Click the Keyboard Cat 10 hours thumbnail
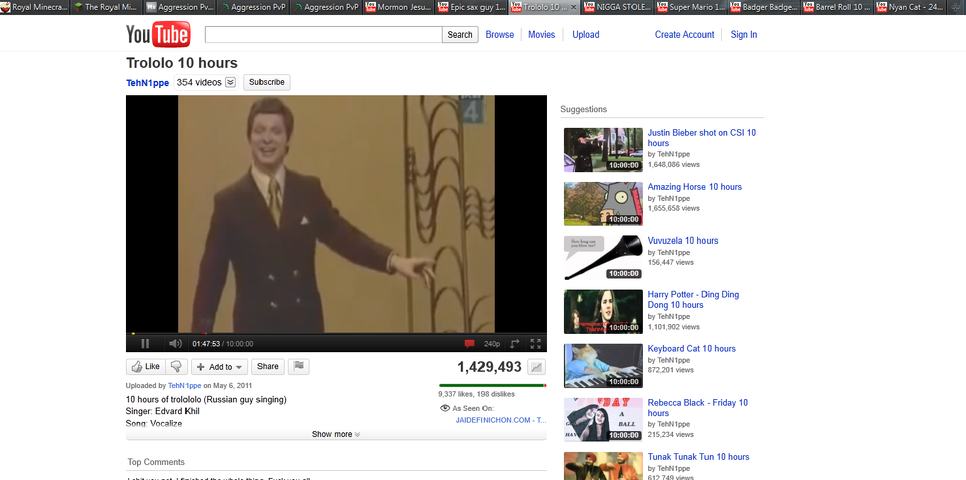 coord(603,366)
